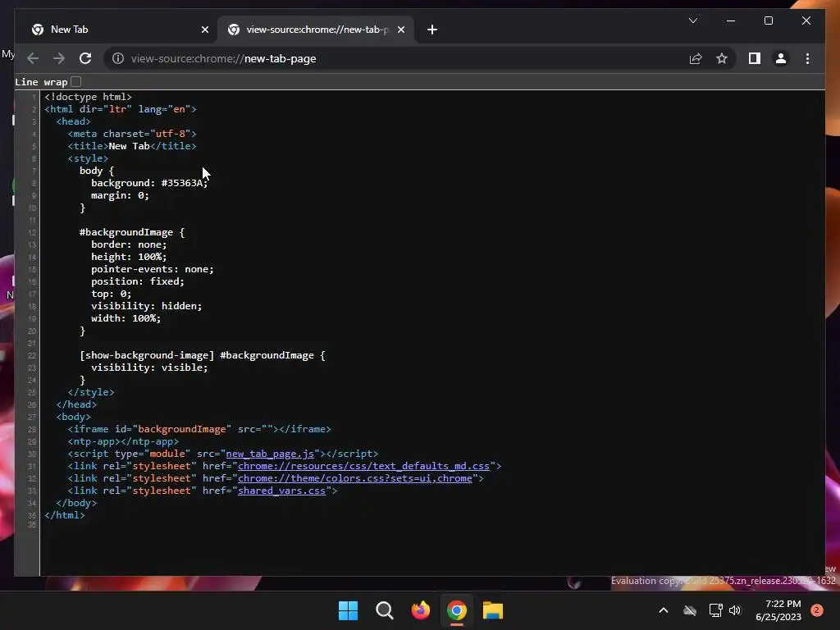Close the New Tab tab
This screenshot has width=840, height=630.
(x=204, y=30)
